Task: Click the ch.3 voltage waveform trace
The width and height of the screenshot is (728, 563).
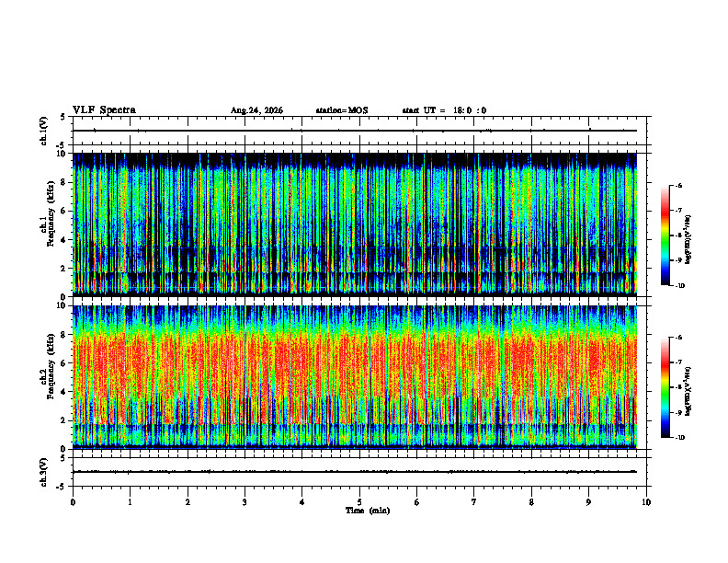Action: (x=355, y=472)
